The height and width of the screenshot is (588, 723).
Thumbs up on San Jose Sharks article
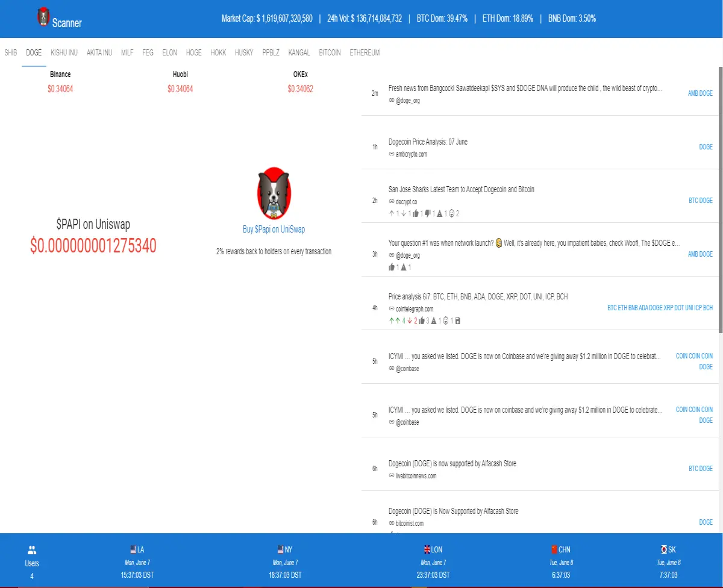point(416,213)
